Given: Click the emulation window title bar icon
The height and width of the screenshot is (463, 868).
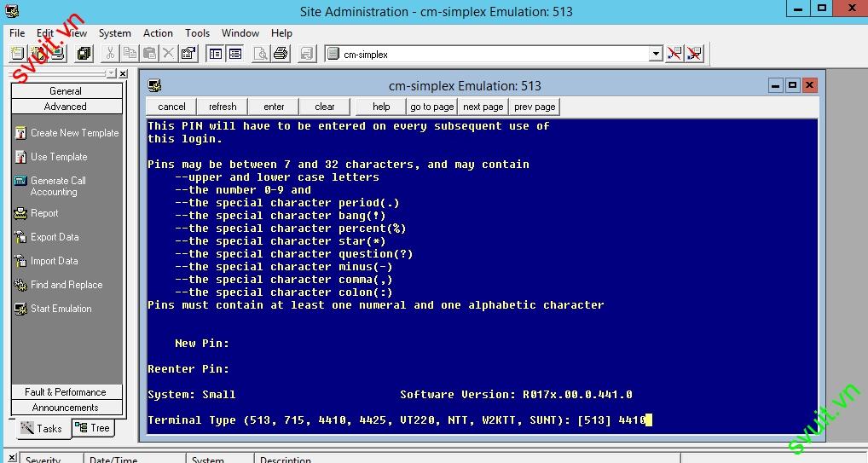Looking at the screenshot, I should pyautogui.click(x=154, y=85).
